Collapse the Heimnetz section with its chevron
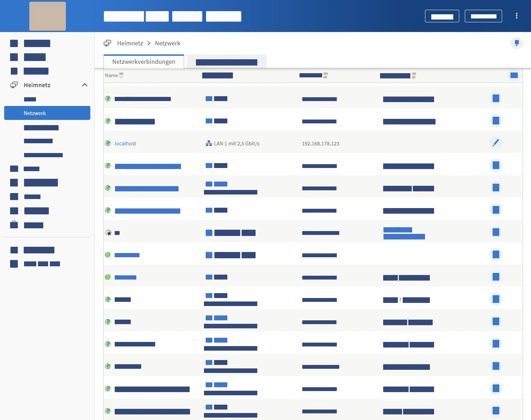The image size is (531, 420). pyautogui.click(x=85, y=85)
